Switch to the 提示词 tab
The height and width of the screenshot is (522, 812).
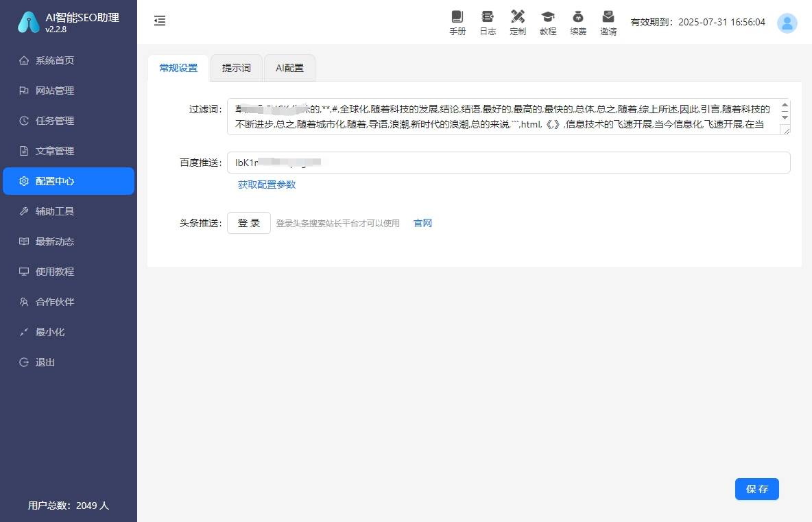[x=237, y=68]
